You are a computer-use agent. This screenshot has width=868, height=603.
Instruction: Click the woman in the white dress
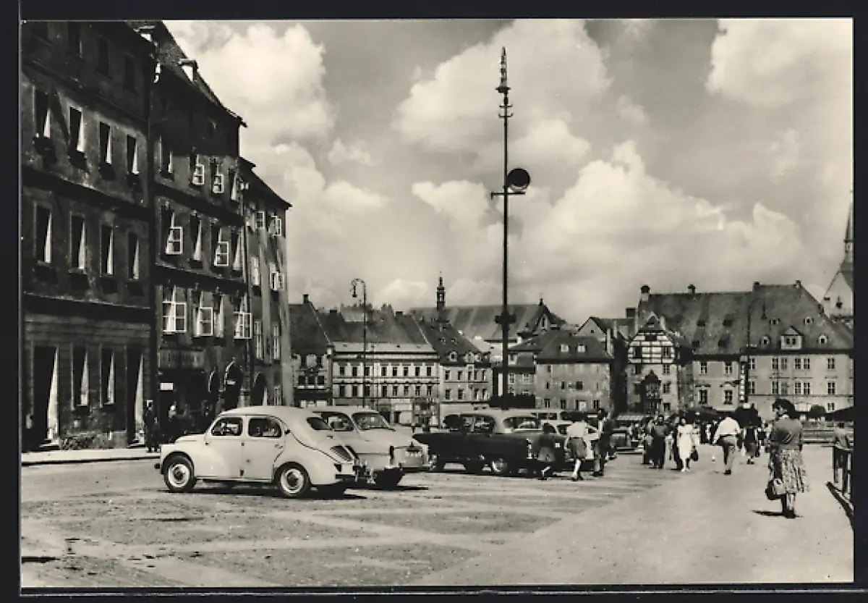pos(684,442)
